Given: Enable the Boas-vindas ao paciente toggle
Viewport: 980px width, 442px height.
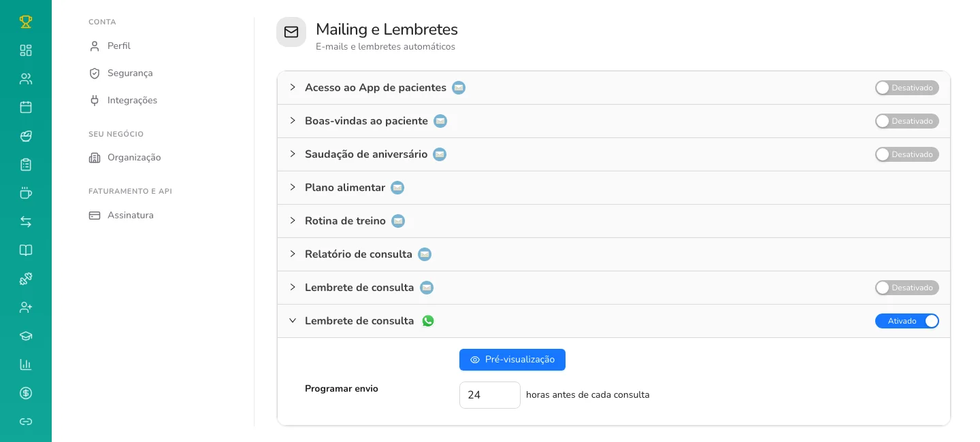Looking at the screenshot, I should pyautogui.click(x=907, y=121).
